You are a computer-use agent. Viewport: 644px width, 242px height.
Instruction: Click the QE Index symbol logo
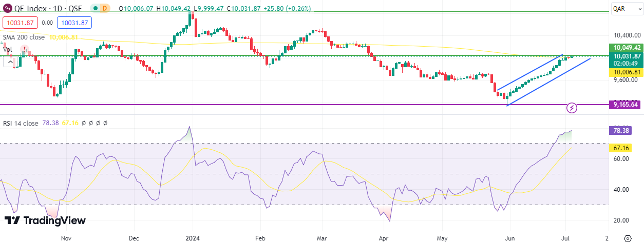point(7,9)
